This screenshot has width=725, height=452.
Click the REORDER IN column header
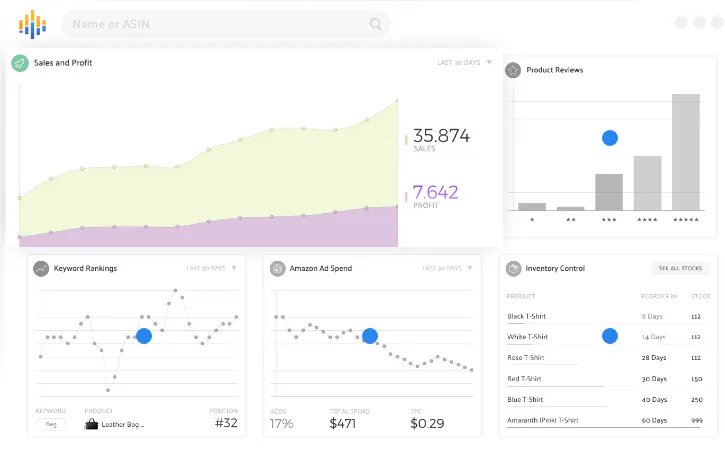point(658,296)
